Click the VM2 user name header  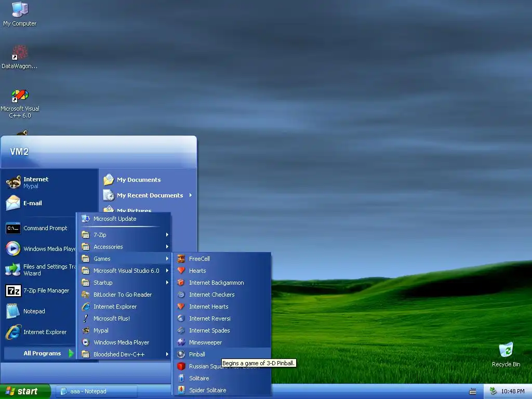(19, 152)
